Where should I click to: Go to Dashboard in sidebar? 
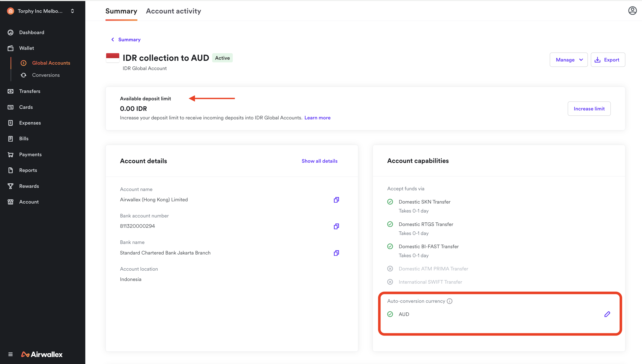tap(31, 33)
